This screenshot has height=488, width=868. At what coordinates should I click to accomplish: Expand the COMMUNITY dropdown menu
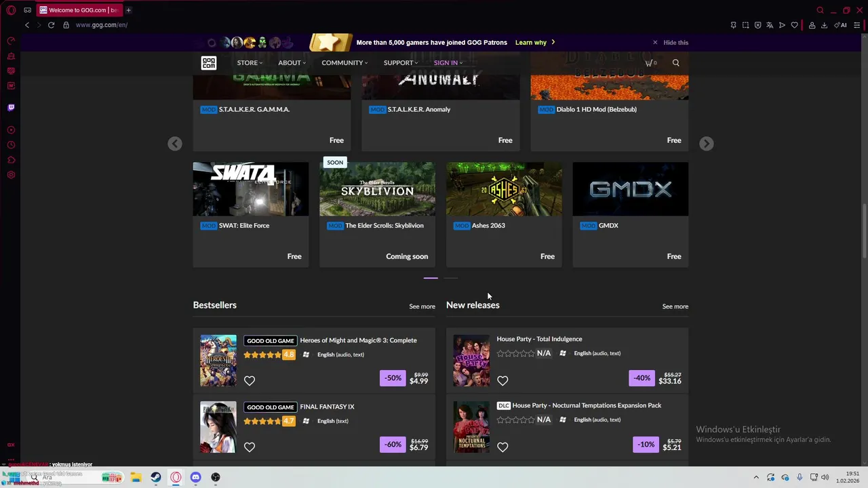(344, 62)
